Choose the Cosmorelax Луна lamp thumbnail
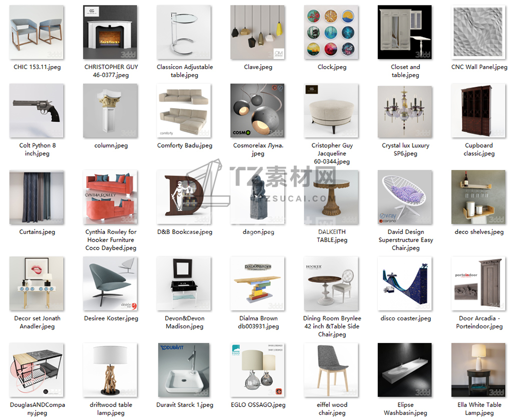The image size is (518, 420). click(x=258, y=111)
